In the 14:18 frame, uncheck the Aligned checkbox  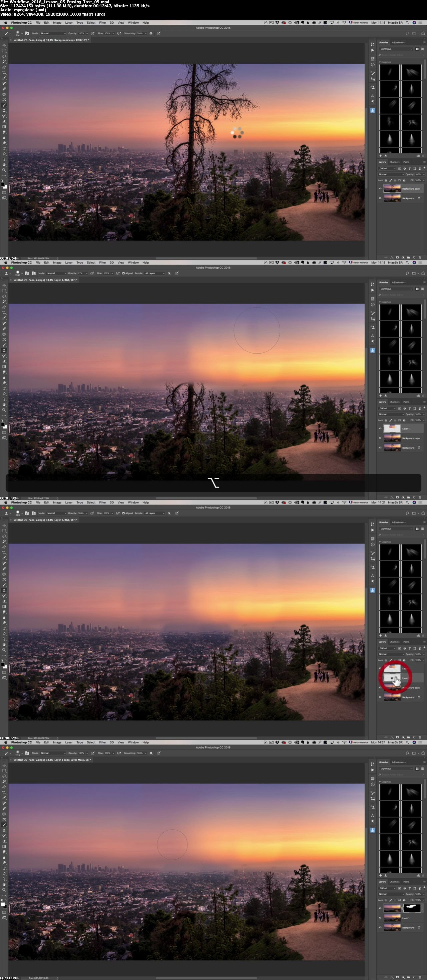[123, 273]
